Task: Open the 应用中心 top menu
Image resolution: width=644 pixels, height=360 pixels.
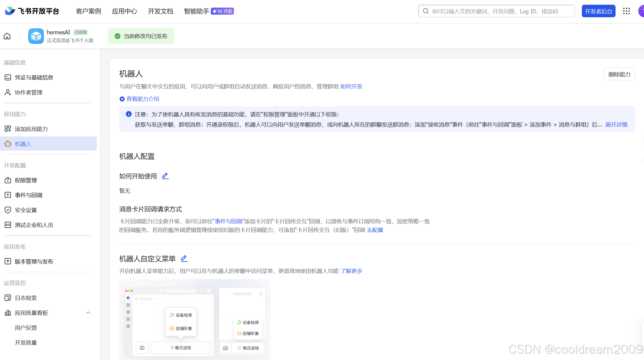Action: (x=124, y=11)
